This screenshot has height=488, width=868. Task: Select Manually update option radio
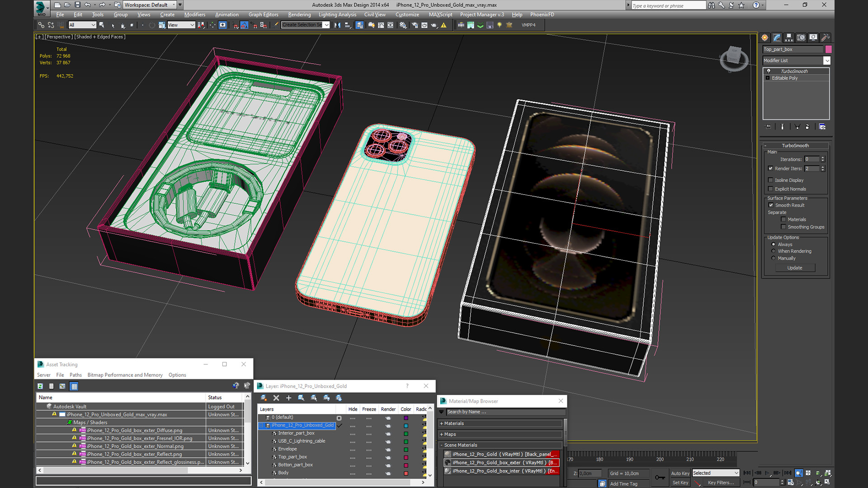point(774,258)
